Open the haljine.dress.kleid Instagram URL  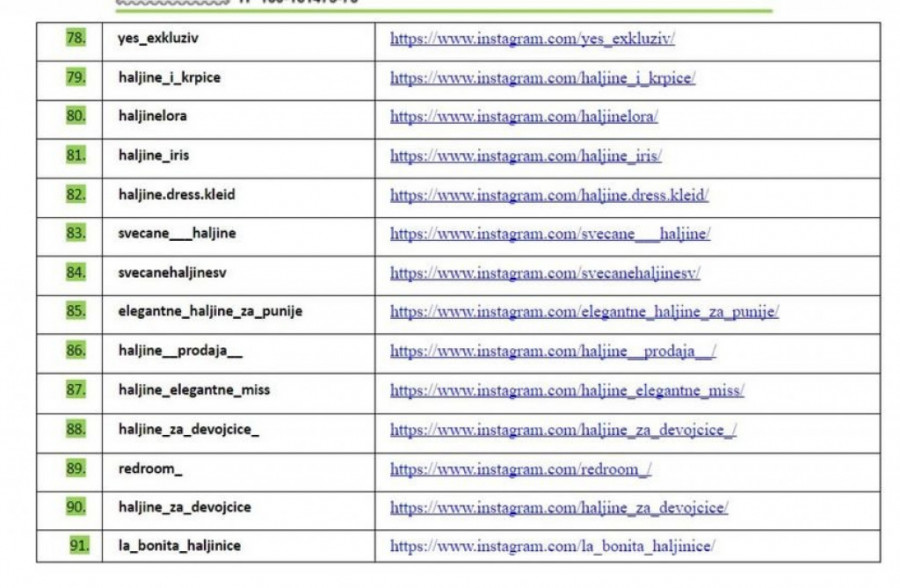click(549, 195)
